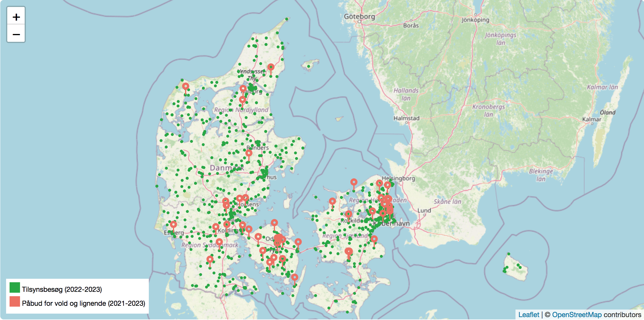The height and width of the screenshot is (320, 644).
Task: Click the Påbud for vold legend label
Action: point(84,303)
